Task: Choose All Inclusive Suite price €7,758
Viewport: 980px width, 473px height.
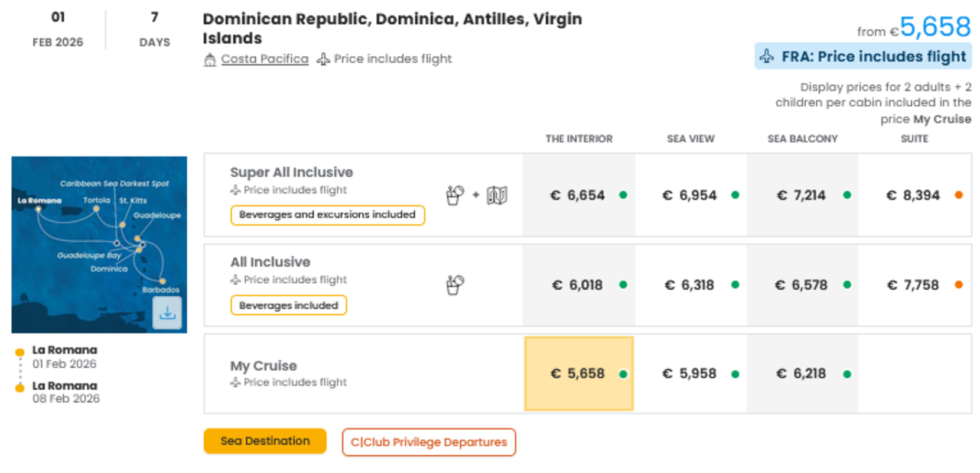Action: (x=913, y=285)
